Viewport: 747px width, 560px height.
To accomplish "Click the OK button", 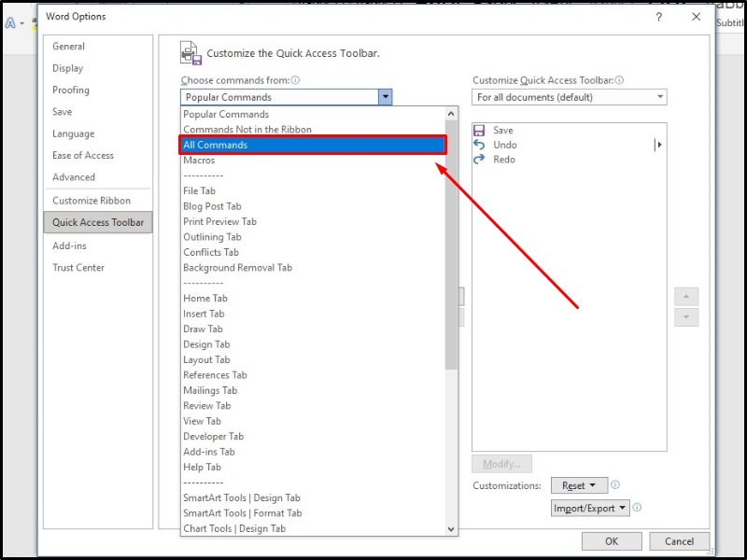I will click(x=612, y=541).
